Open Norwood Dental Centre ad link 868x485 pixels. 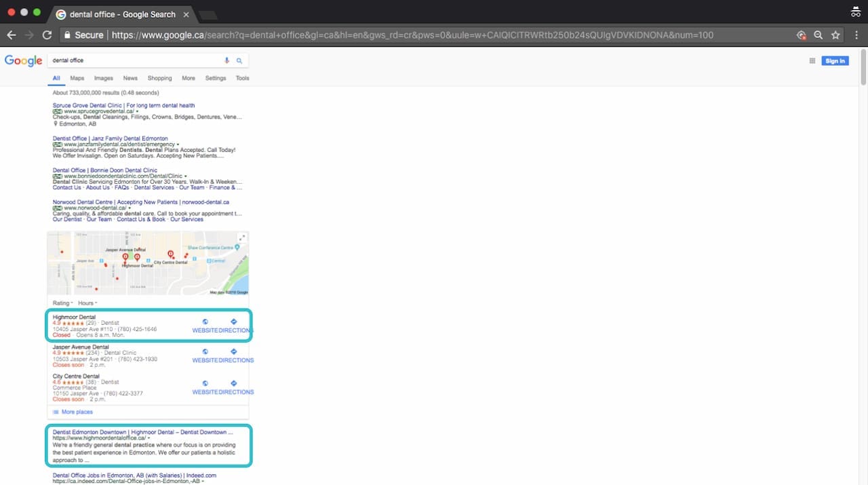(x=141, y=202)
